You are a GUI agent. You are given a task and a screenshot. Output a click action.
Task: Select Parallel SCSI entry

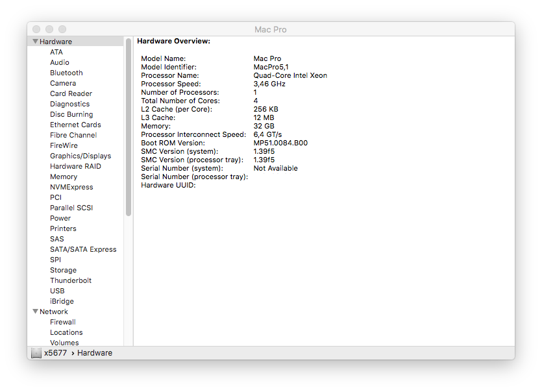point(71,208)
